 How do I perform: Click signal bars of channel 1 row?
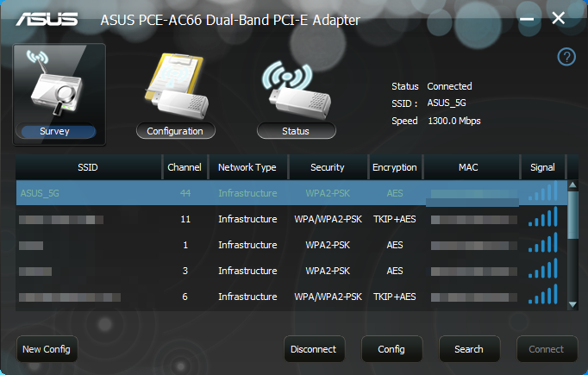click(x=543, y=242)
